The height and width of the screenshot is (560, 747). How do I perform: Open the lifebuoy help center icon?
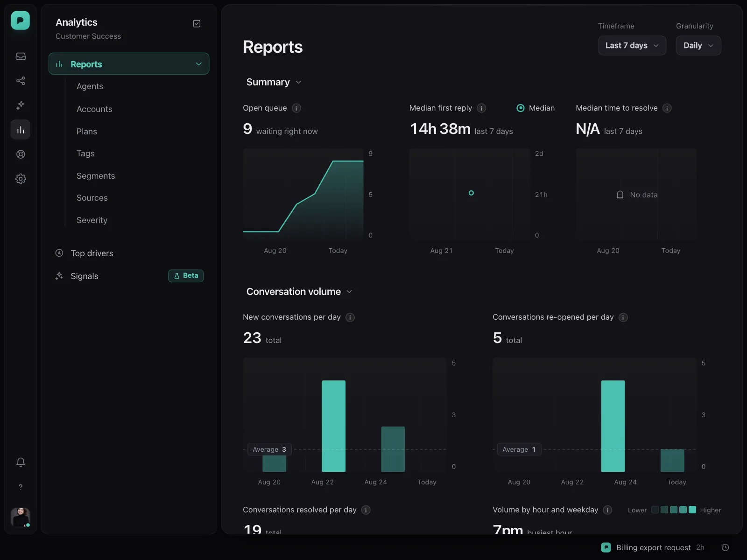pos(21,154)
